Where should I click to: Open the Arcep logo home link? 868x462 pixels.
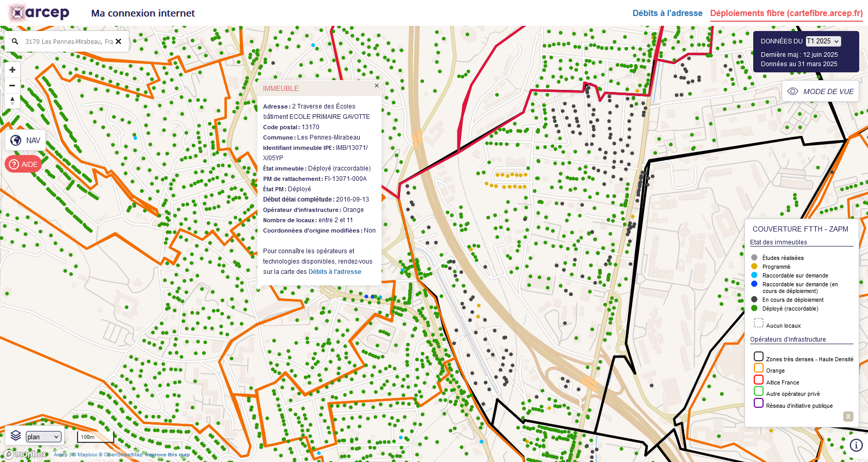pyautogui.click(x=39, y=13)
